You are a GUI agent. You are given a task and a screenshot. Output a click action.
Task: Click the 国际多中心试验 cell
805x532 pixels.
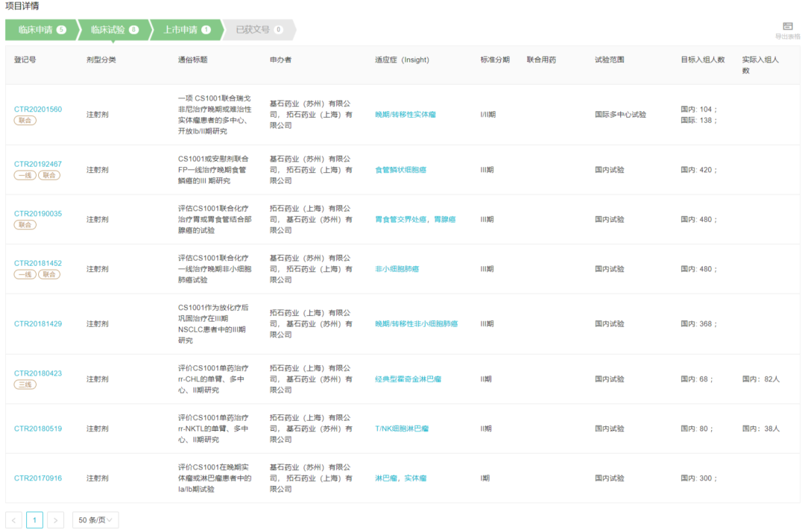pos(620,115)
